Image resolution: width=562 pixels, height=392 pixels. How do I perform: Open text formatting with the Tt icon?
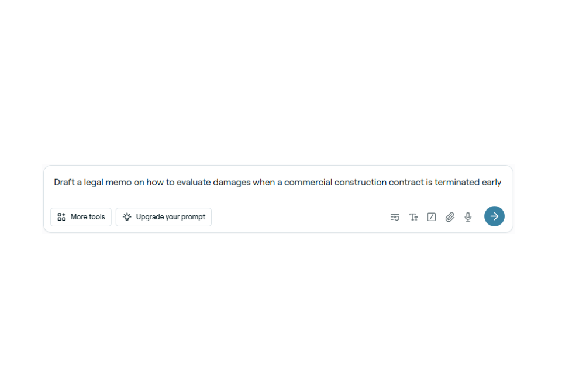coord(413,217)
